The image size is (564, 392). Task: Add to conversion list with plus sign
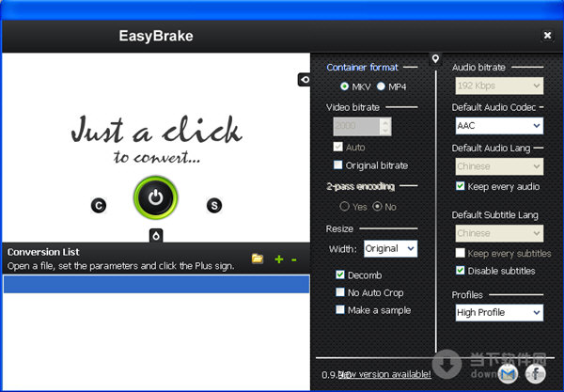(x=279, y=259)
